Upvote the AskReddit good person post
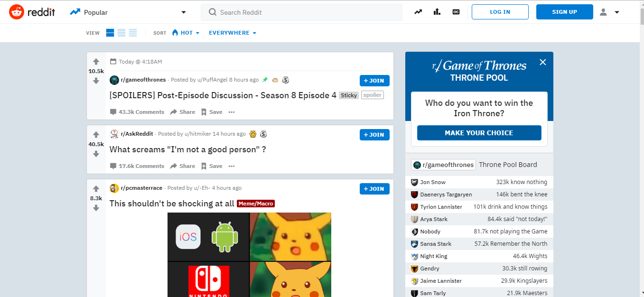This screenshot has height=297, width=644. (96, 135)
